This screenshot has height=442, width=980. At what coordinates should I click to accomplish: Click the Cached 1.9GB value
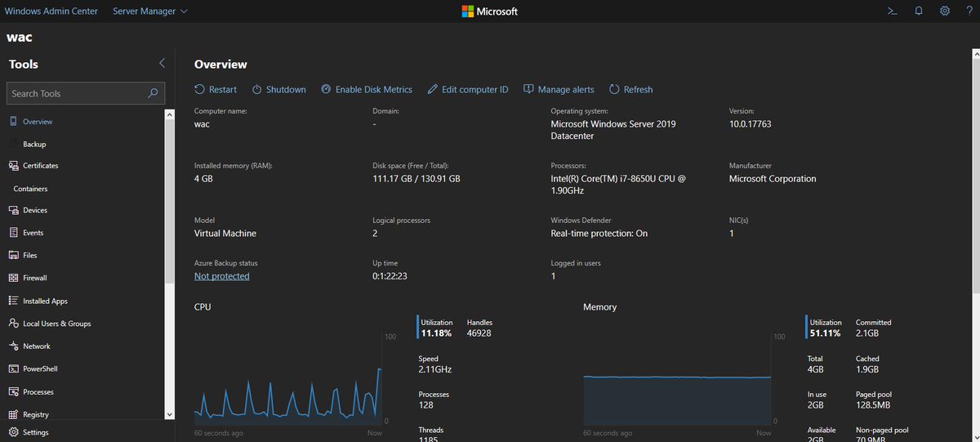click(x=867, y=369)
